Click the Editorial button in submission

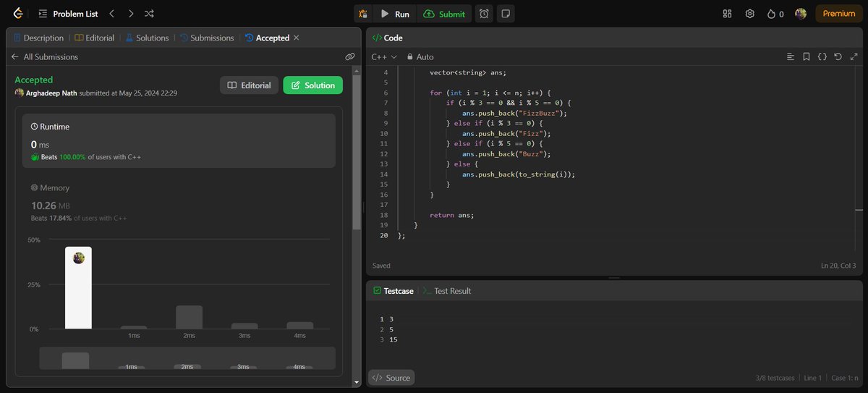tap(250, 85)
